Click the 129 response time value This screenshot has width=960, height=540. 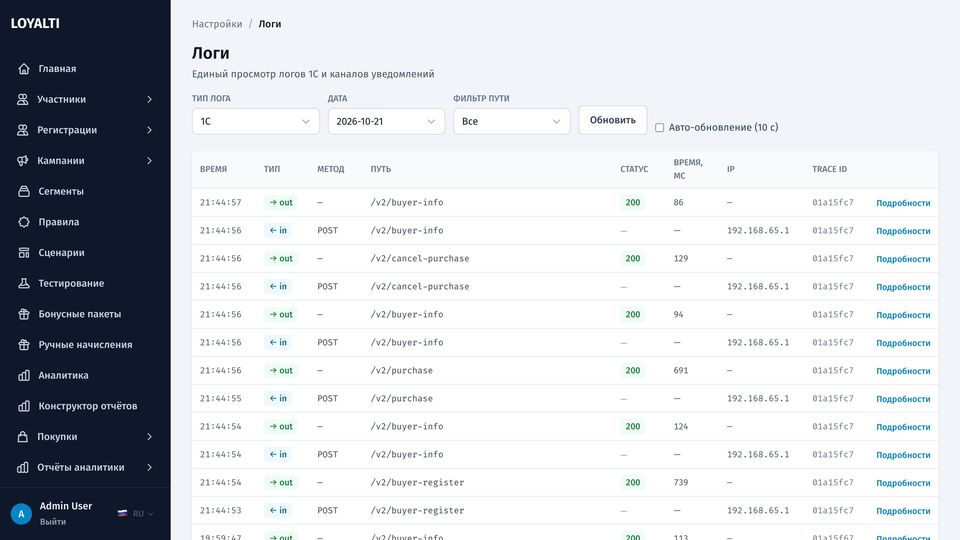[x=681, y=258]
